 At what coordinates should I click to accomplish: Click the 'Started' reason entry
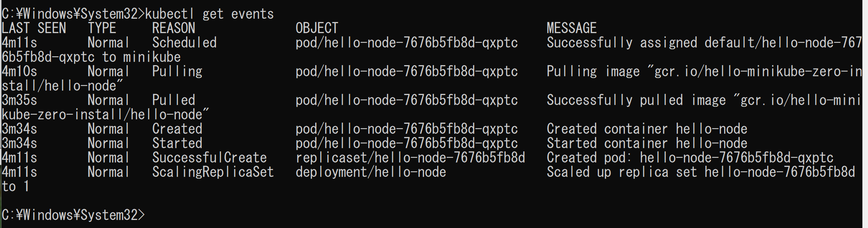tap(177, 143)
